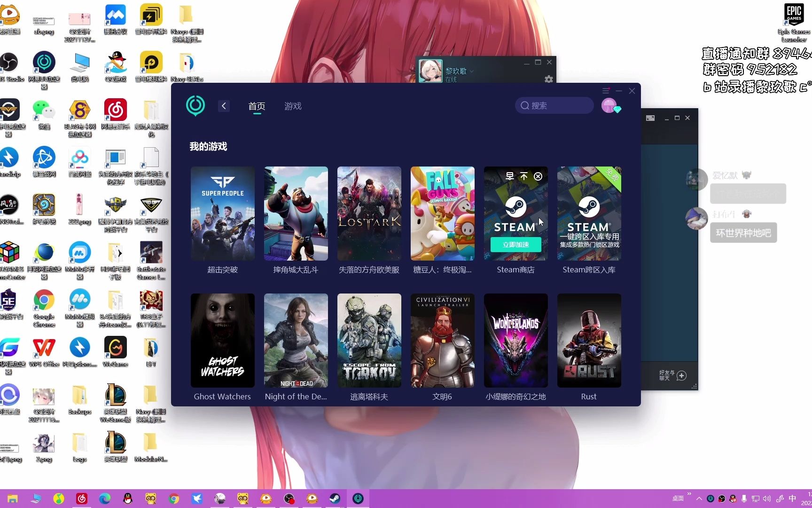This screenshot has width=812, height=508.
Task: Switch to the 首页 tab
Action: [x=257, y=106]
